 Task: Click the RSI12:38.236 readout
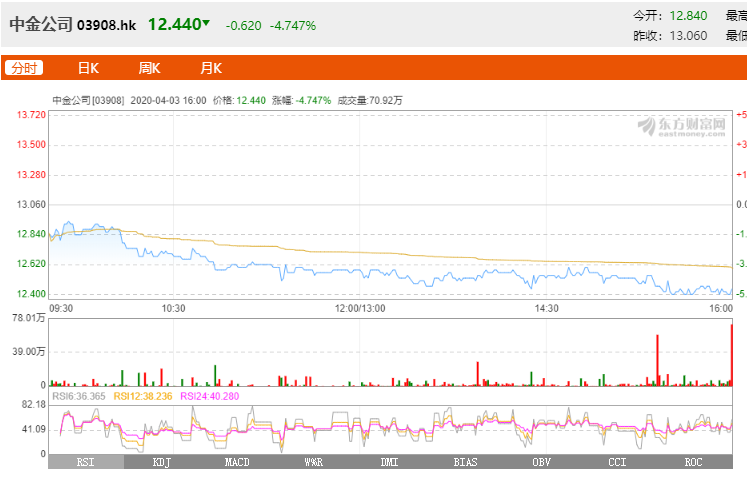point(143,396)
